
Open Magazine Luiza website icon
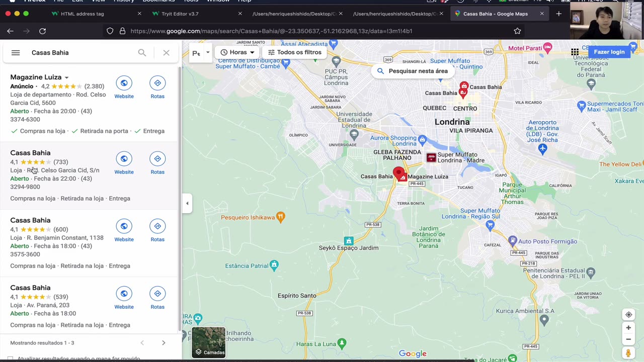click(x=124, y=83)
